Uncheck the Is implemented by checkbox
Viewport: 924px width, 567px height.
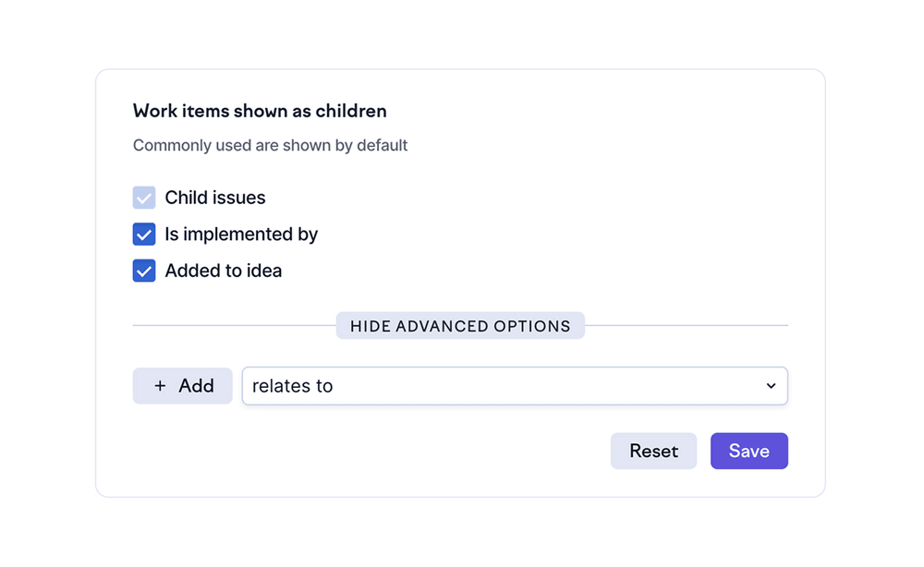click(144, 235)
